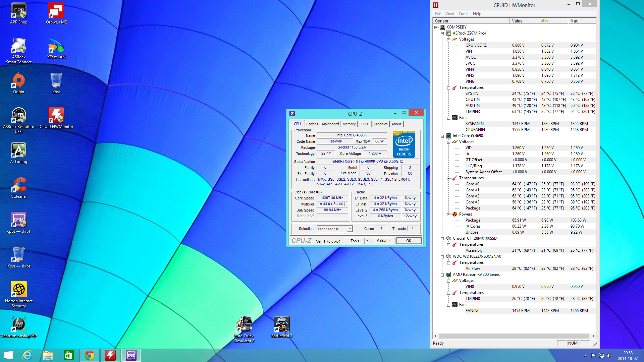
Task: Open the View menu in HWMonitor
Action: pyautogui.click(x=449, y=14)
